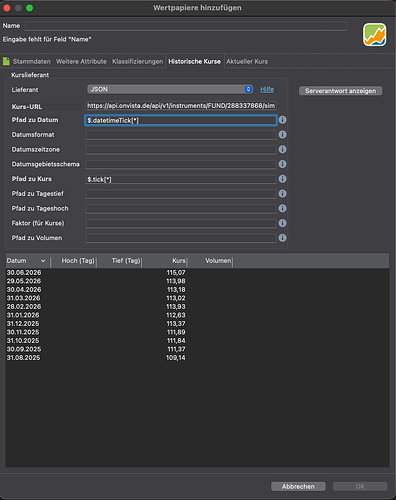Screen dimensions: 396x500
Task: Switch to the Aktueller Kurs tab
Action: click(247, 61)
